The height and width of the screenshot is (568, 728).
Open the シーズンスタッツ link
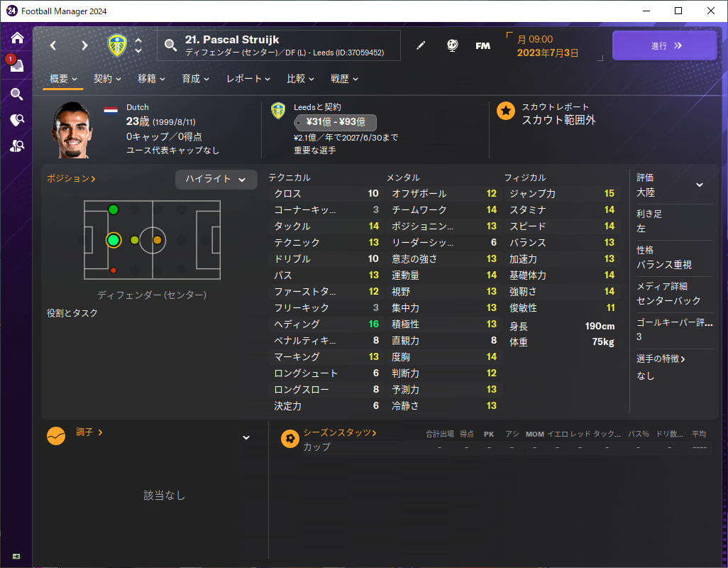point(340,432)
